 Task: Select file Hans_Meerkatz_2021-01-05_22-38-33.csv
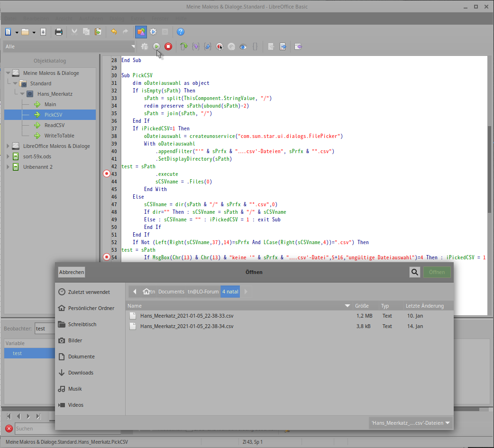click(x=187, y=316)
